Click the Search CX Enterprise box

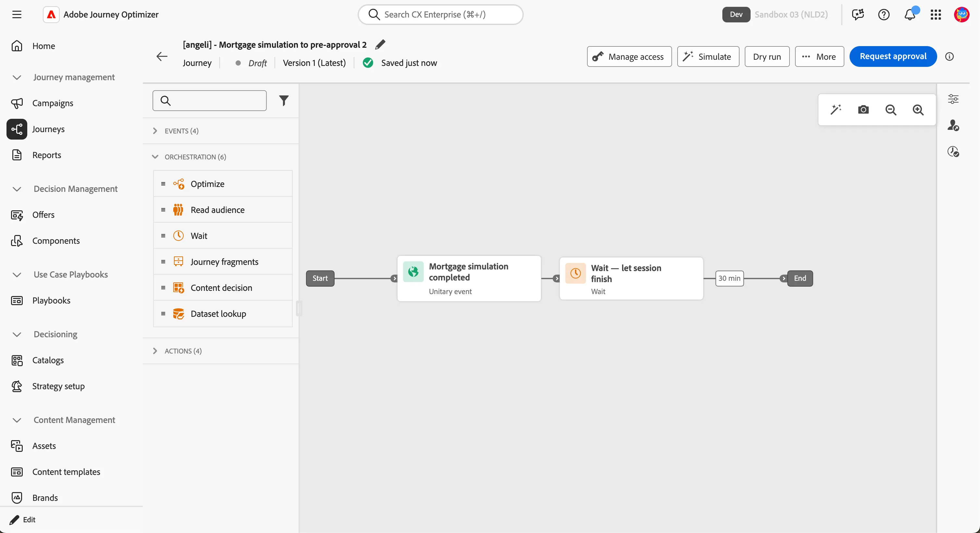[x=440, y=15]
